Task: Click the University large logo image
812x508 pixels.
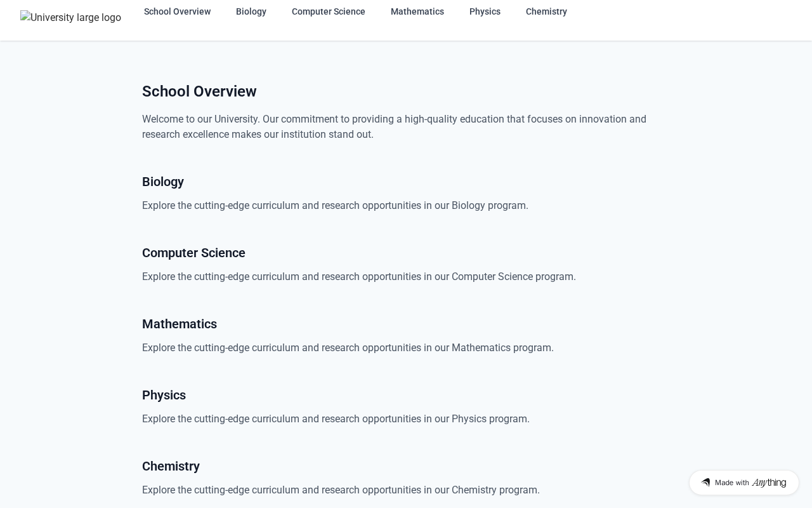Action: [x=70, y=18]
